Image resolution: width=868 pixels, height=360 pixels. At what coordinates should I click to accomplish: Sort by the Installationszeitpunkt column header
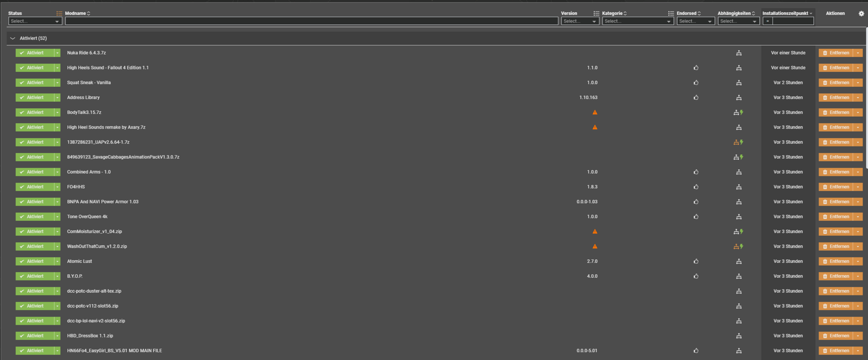click(787, 14)
